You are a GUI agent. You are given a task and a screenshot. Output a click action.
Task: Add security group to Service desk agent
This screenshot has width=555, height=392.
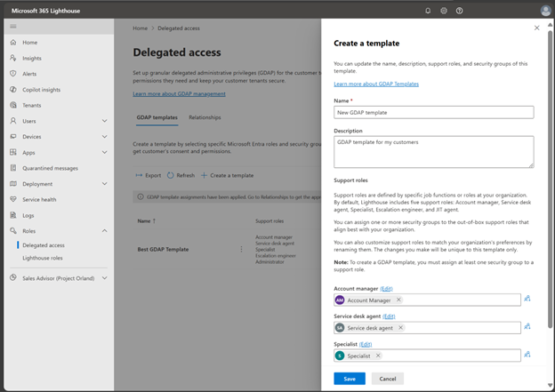pos(527,326)
